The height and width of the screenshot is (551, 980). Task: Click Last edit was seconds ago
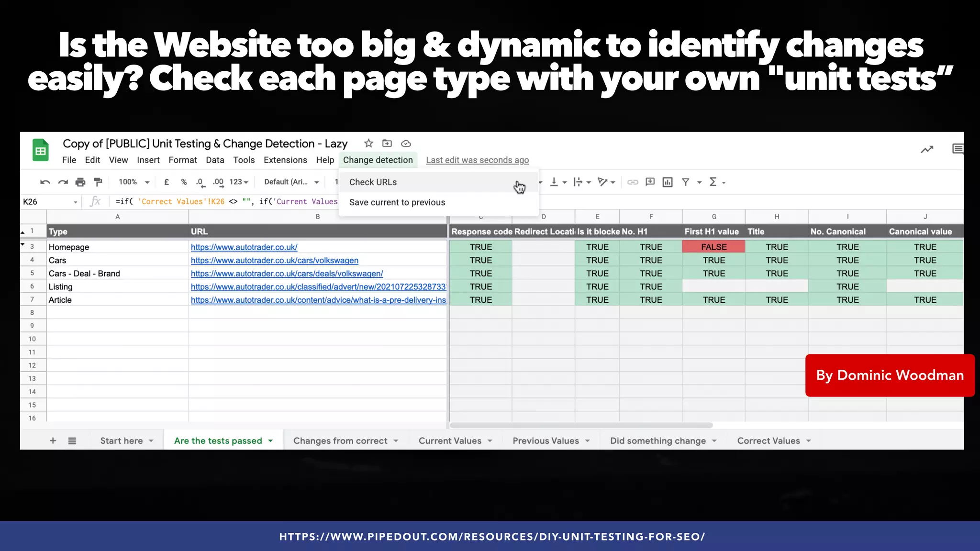coord(478,160)
